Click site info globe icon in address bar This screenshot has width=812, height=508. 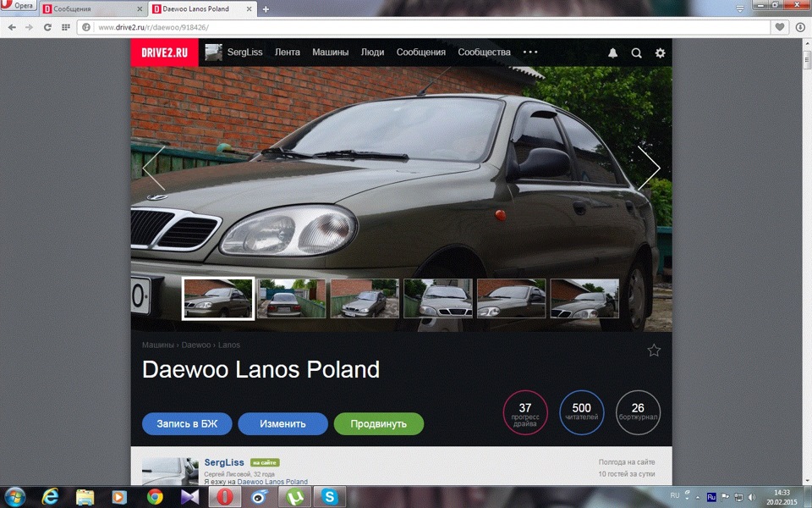(x=86, y=27)
